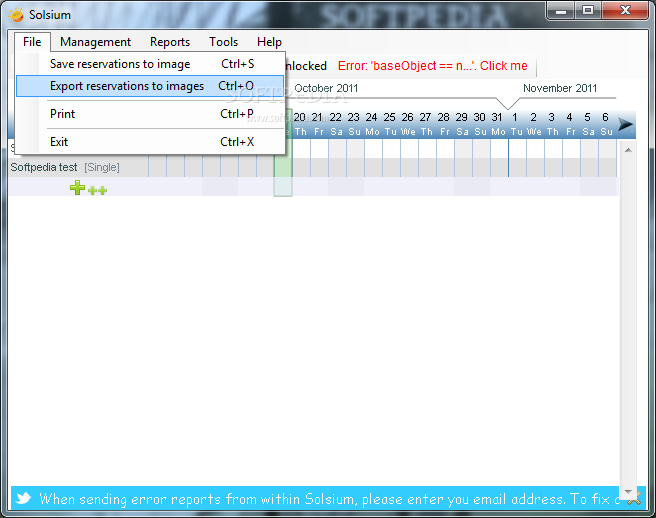
Task: Advance calendar with right arrow icon
Action: click(625, 124)
